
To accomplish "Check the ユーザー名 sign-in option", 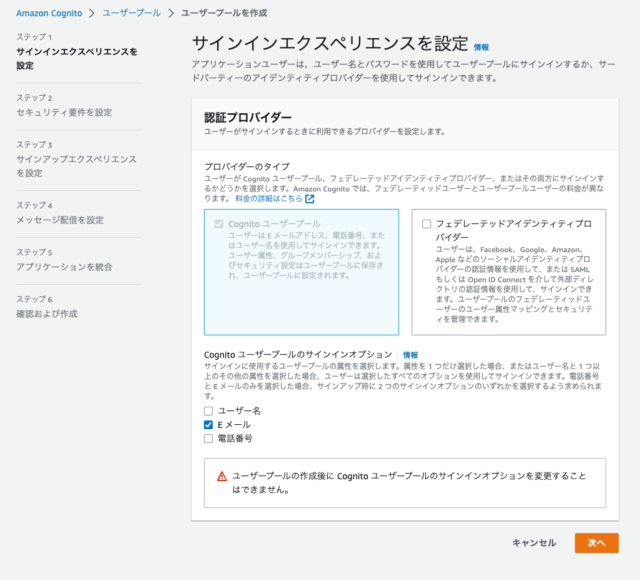I will point(208,411).
